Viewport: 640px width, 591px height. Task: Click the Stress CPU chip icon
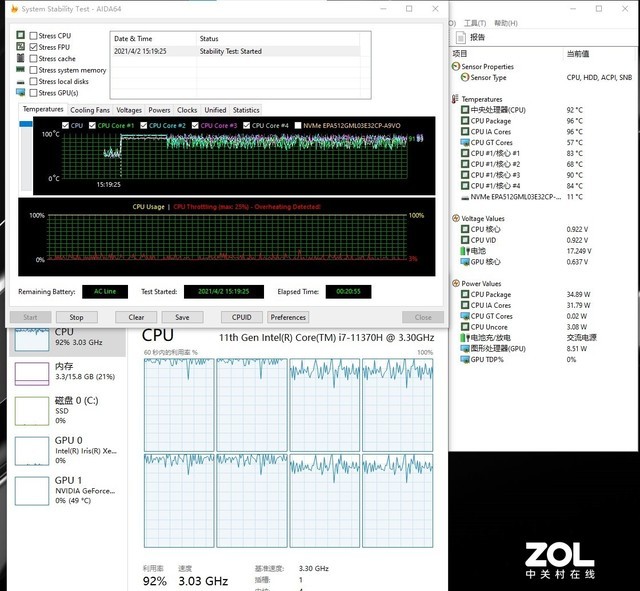pyautogui.click(x=20, y=35)
